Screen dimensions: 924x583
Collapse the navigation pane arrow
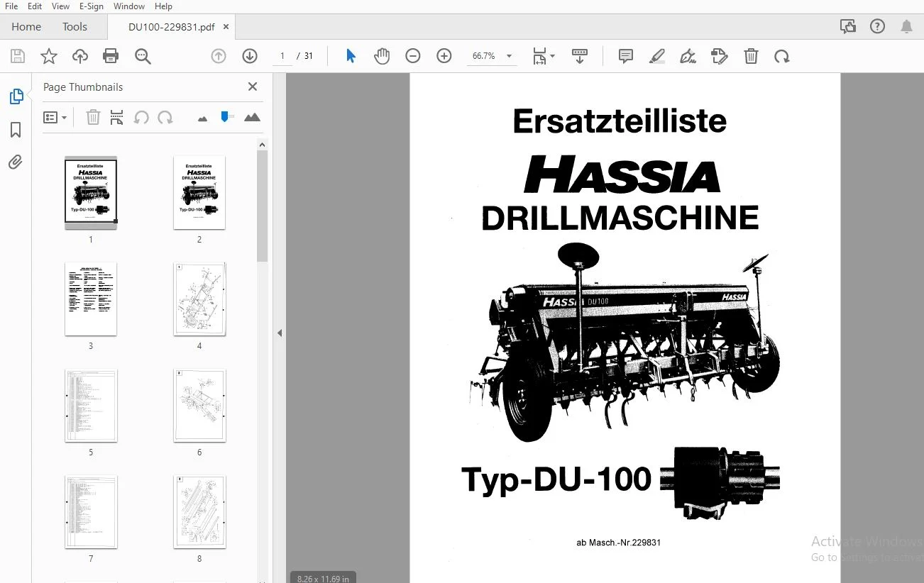point(280,333)
